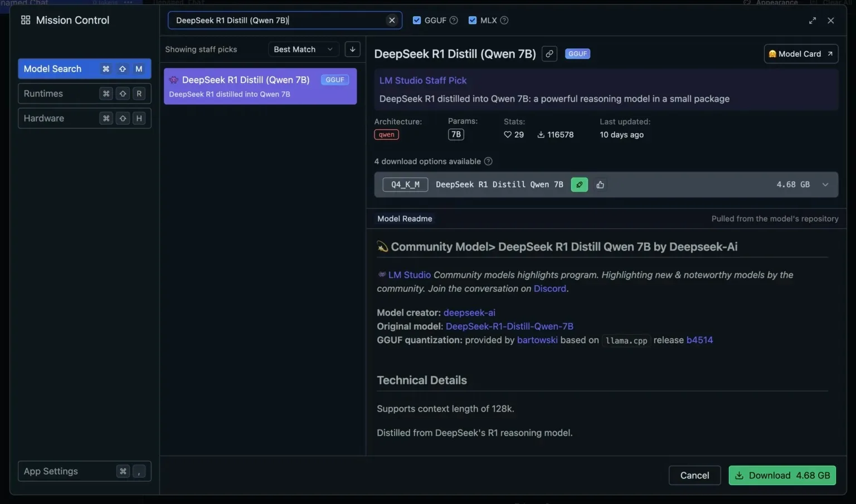Click the thumbs-up icon on Q4_K_M row

point(600,185)
